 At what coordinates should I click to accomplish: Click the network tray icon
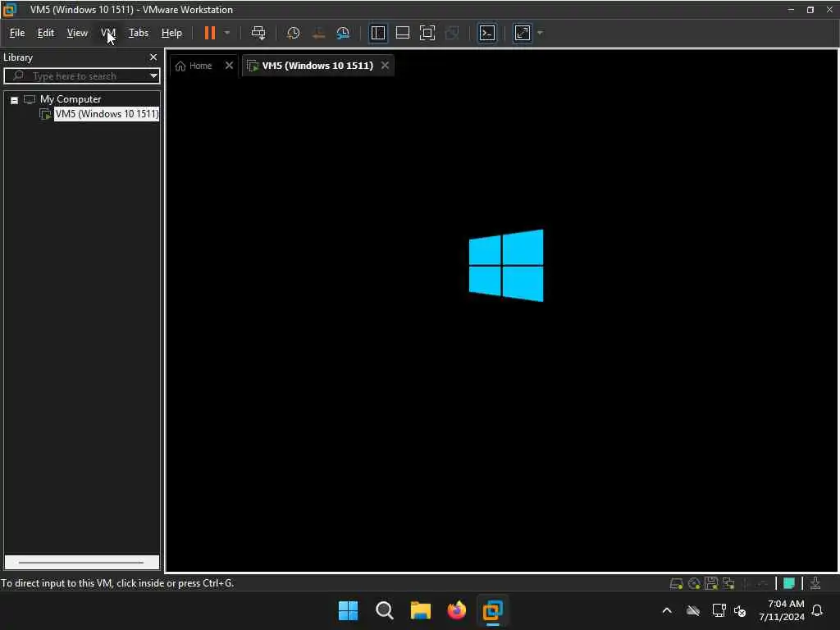(719, 610)
